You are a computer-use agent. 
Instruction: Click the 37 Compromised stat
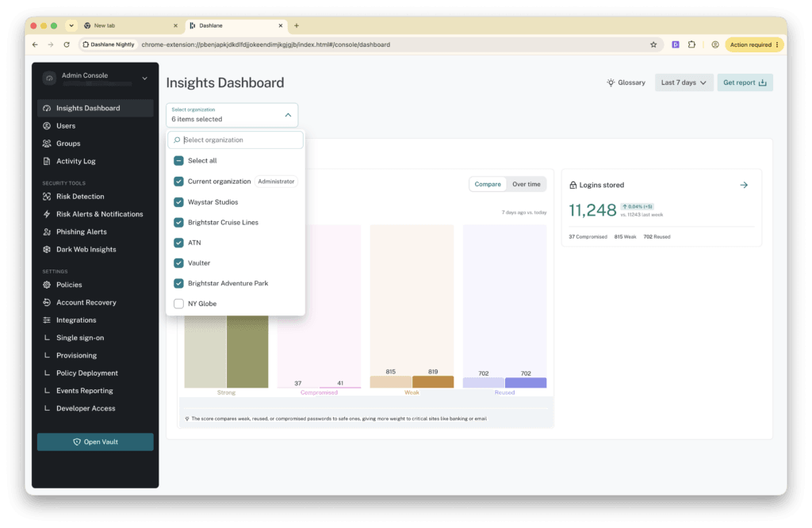(x=588, y=236)
